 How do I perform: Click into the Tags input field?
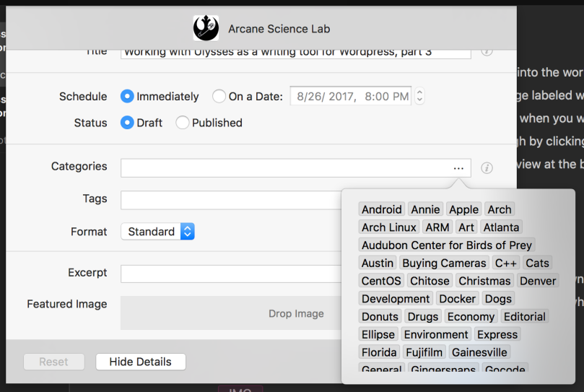[231, 200]
